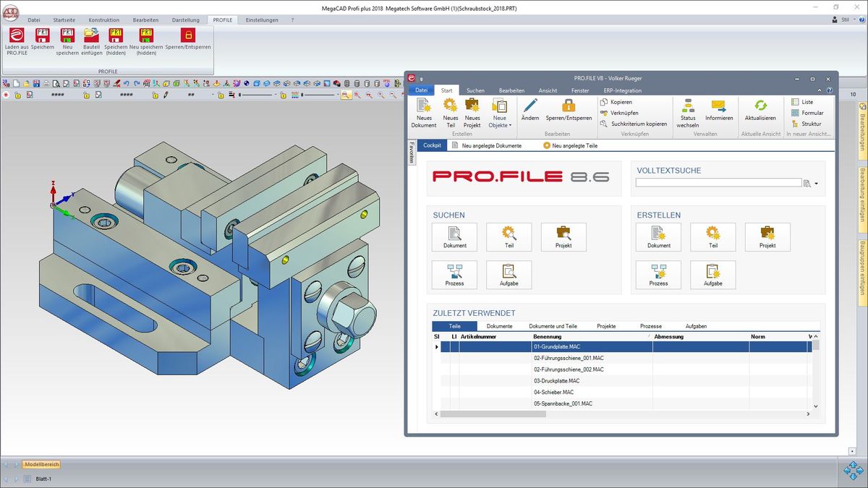Viewport: 868px width, 488px height.
Task: Refresh the view with Aktualisieren
Action: 760,108
